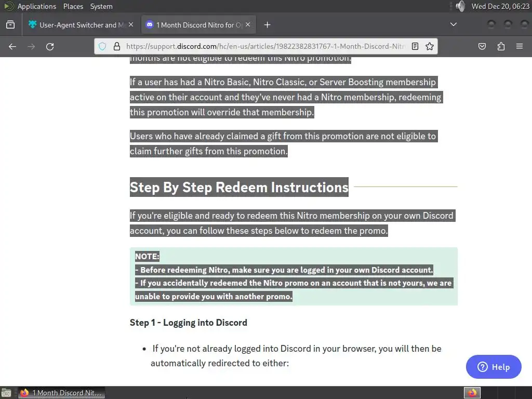Save page to Pocket

tap(482, 46)
